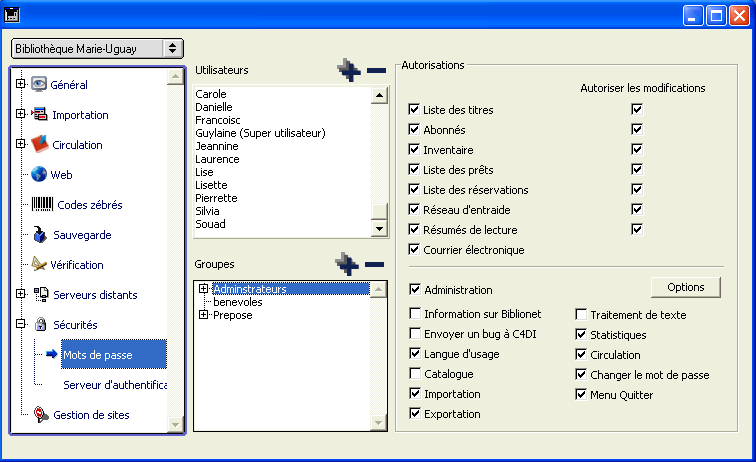Open the Web globe icon
This screenshot has height=462, width=756.
40,175
